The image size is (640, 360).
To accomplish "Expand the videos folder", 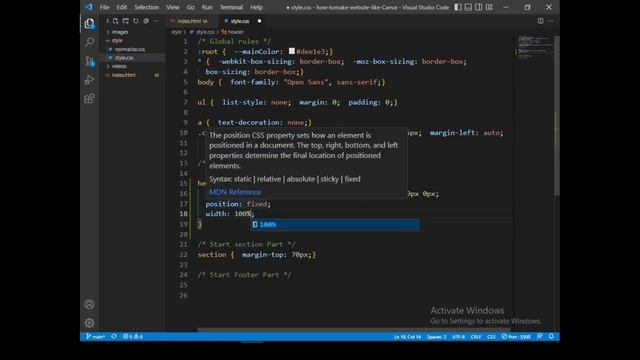I will 119,66.
